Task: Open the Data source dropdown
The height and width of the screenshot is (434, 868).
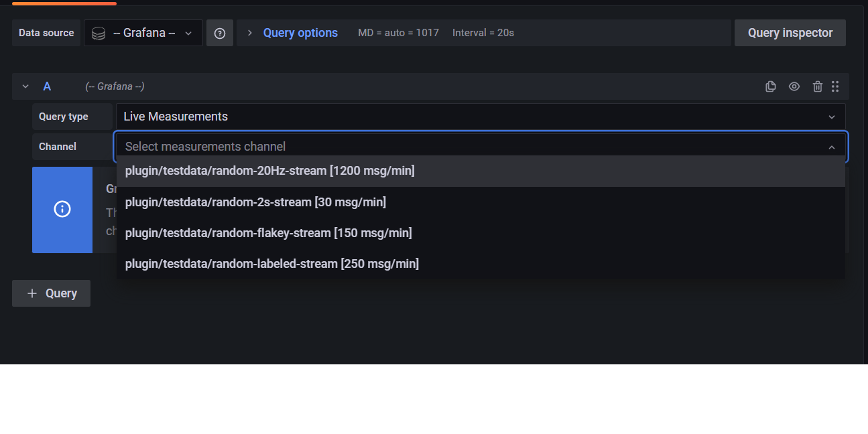Action: coord(143,33)
